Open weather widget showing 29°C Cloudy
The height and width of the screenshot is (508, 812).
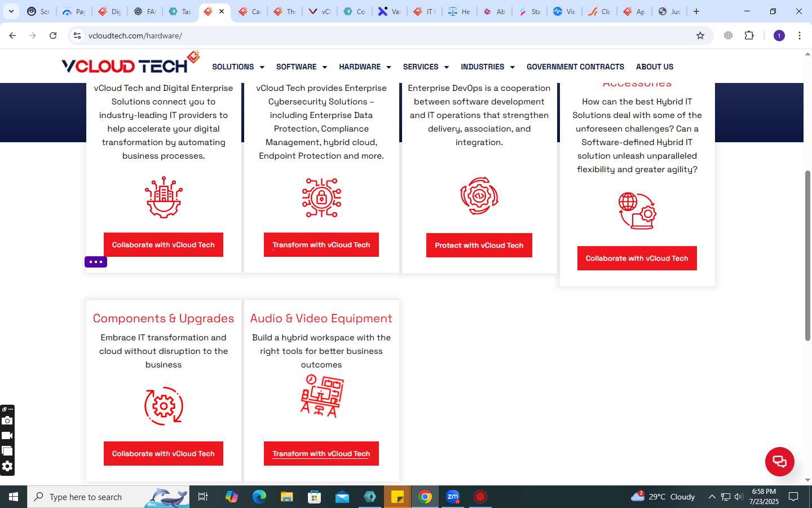663,497
